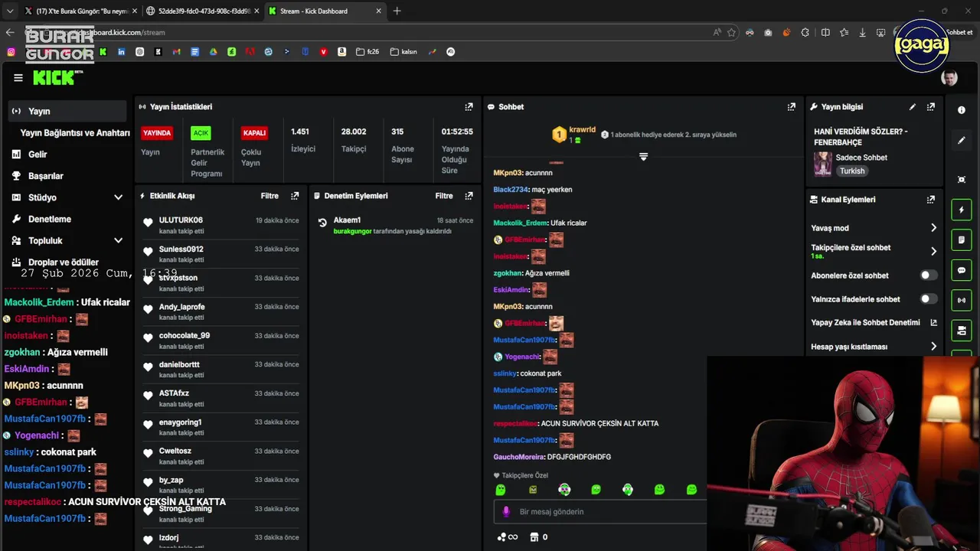
Task: Click the KAPALI multi-stream badge
Action: [254, 132]
